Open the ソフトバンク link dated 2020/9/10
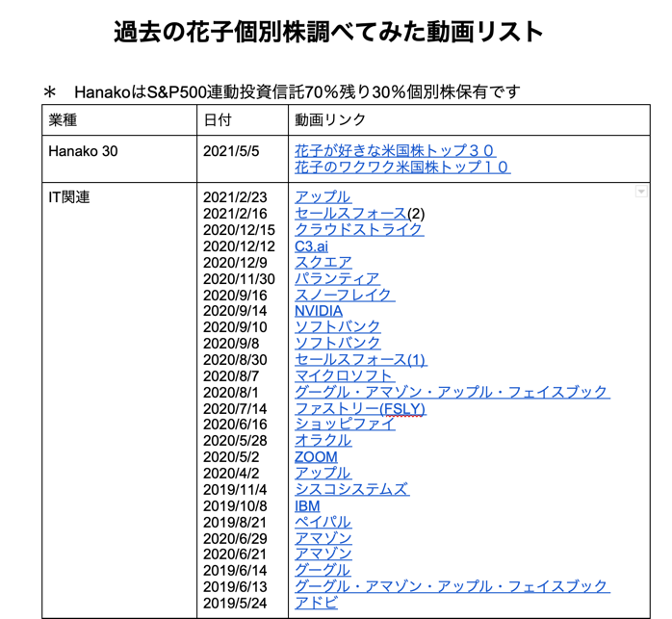 [x=337, y=326]
